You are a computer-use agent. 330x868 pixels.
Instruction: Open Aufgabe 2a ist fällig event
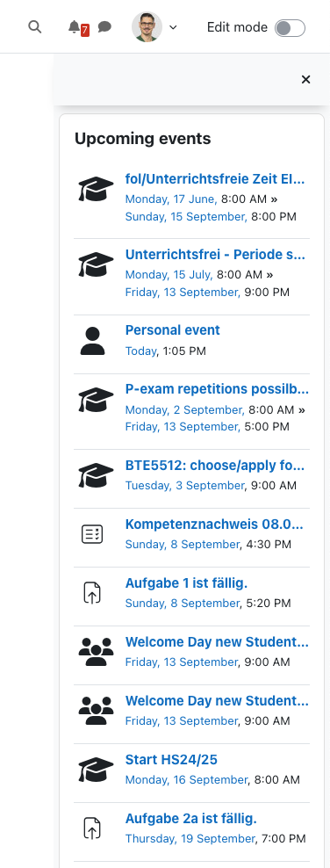(191, 818)
